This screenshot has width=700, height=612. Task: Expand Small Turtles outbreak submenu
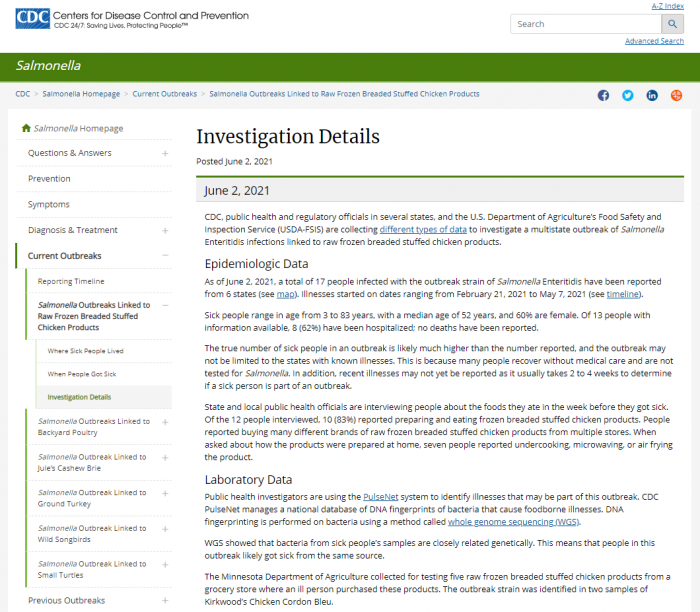tap(165, 565)
